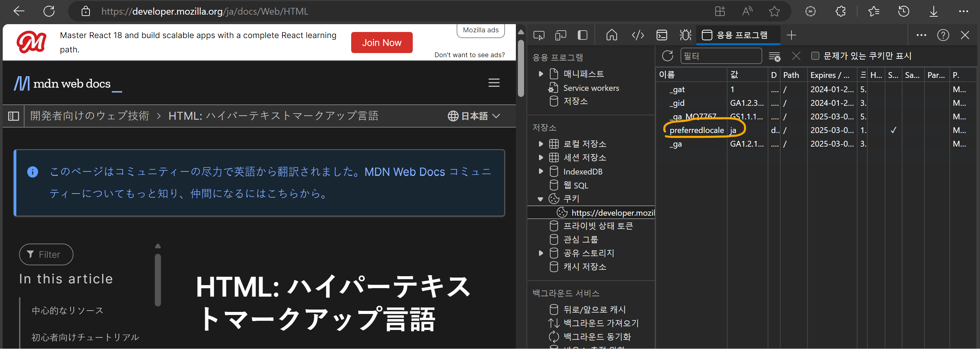Screen dimensions: 980x349
Task: Open the browser settings and more menu
Action: [x=964, y=12]
